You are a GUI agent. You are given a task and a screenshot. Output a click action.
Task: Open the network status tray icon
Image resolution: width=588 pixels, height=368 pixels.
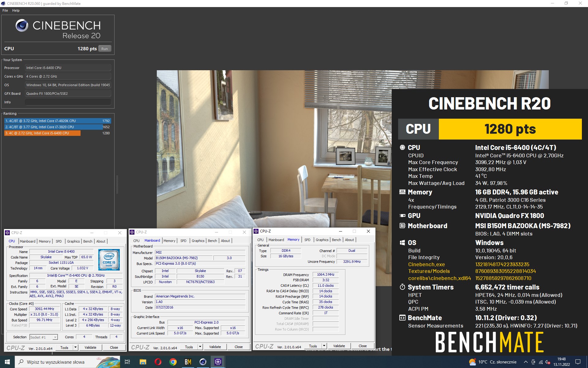coord(541,362)
